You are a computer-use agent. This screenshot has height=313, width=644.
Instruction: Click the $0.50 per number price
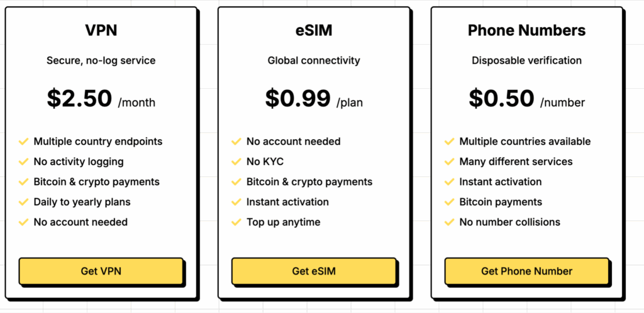pos(526,99)
